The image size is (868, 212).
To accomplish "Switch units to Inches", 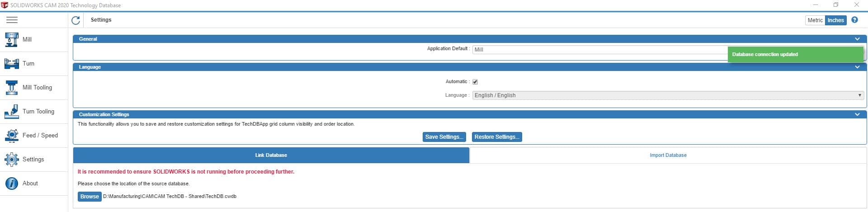I will click(x=835, y=20).
